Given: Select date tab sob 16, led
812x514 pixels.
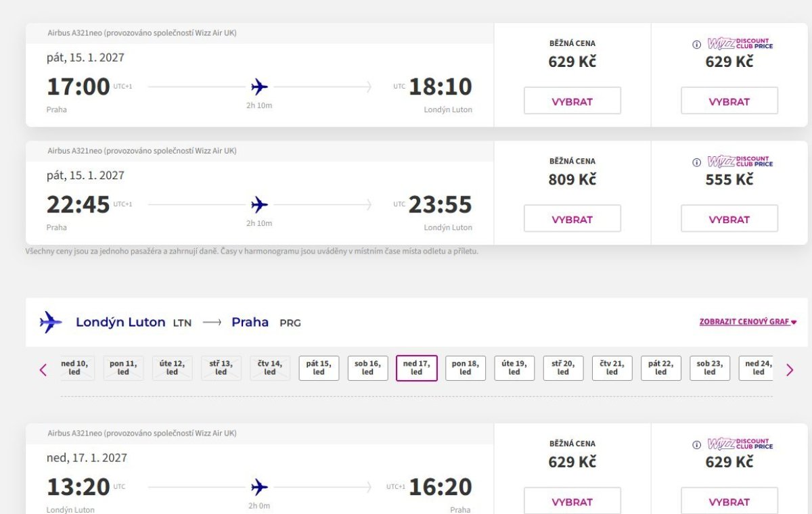Looking at the screenshot, I should click(x=367, y=368).
